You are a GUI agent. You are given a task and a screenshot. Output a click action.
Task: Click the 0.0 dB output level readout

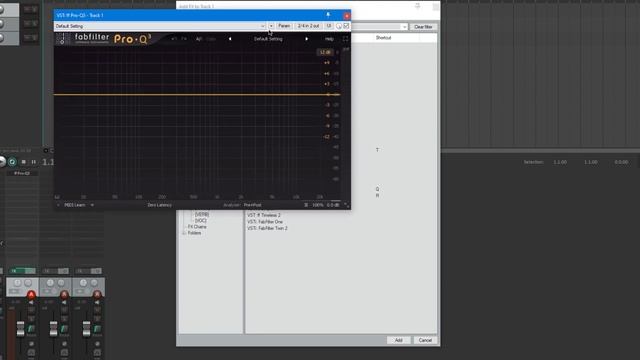tap(333, 205)
